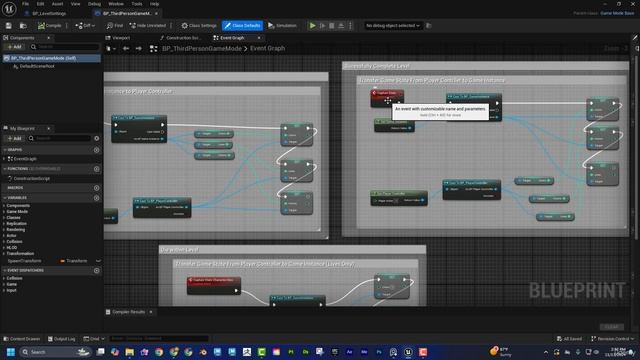This screenshot has width=640, height=360.
Task: Open the Cmd dropdown
Action: [x=93, y=339]
